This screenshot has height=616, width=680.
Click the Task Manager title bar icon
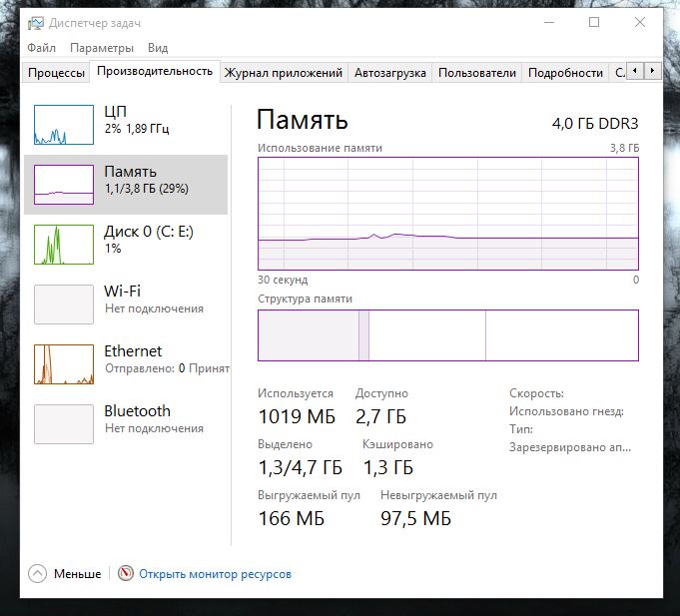coord(35,22)
